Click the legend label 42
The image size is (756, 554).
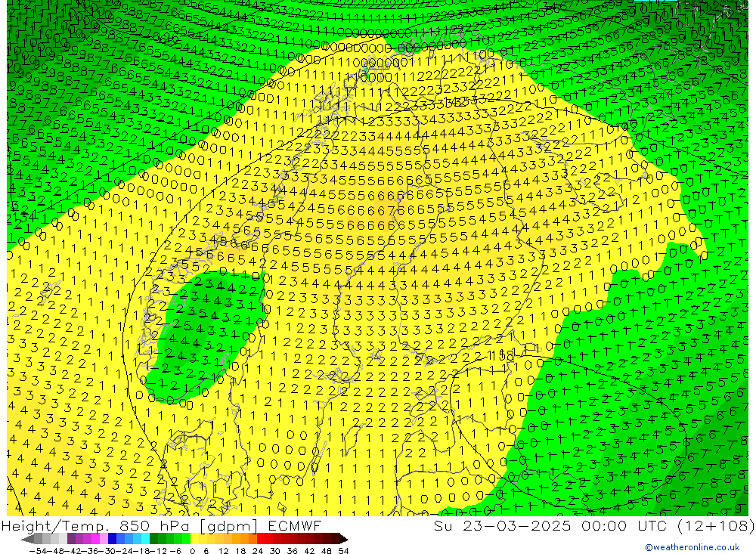pyautogui.click(x=309, y=551)
